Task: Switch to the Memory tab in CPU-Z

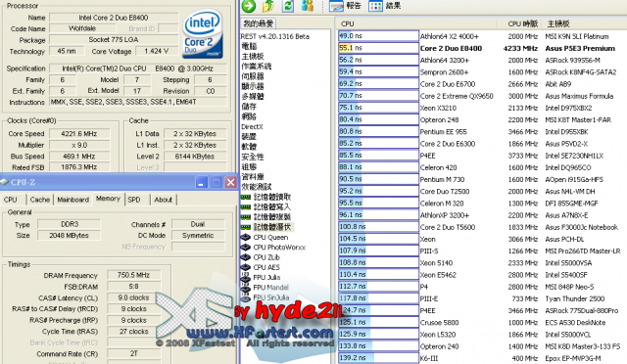Action: coord(108,199)
